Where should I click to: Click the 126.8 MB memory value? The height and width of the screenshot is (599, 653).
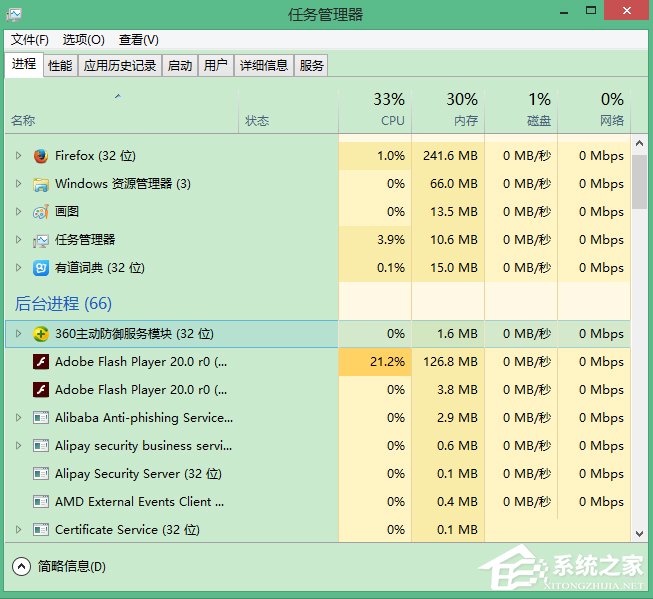pos(450,362)
